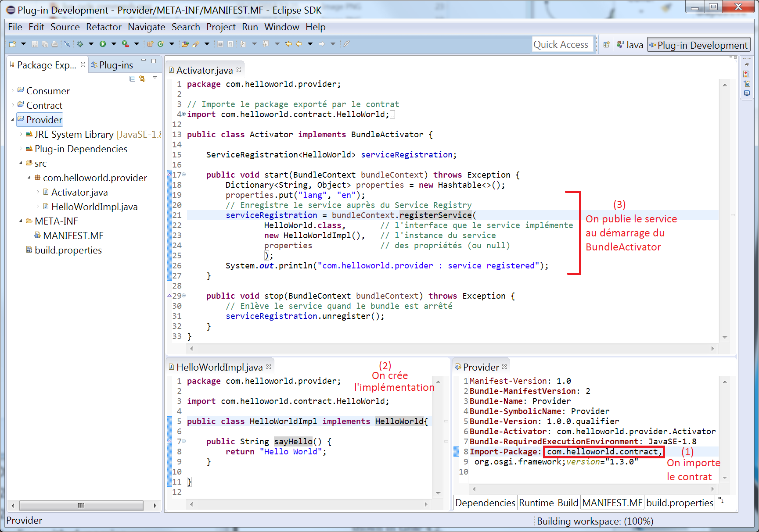Click the Previous Annotation icon
The width and height of the screenshot is (759, 532).
(266, 44)
